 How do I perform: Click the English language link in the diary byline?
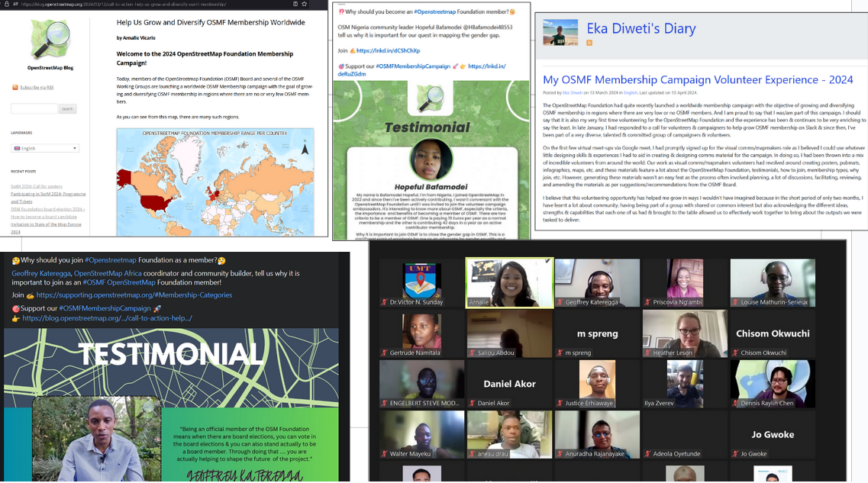[x=631, y=93]
